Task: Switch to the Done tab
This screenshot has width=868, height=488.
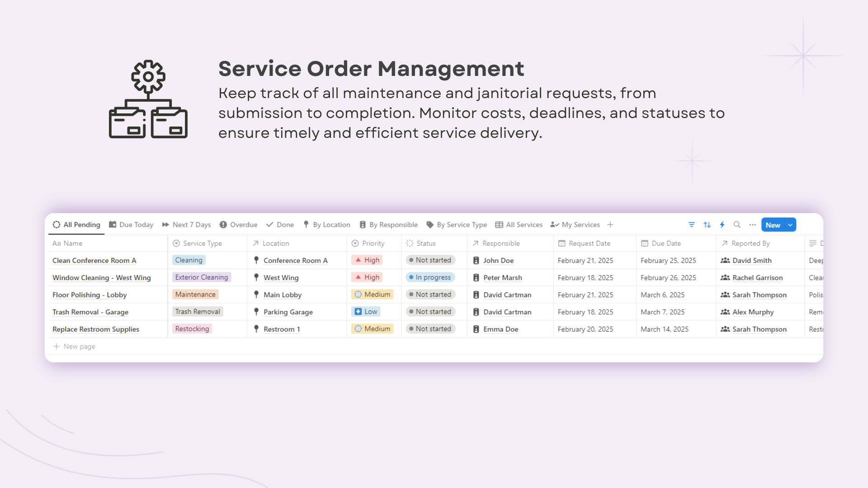Action: pyautogui.click(x=280, y=225)
